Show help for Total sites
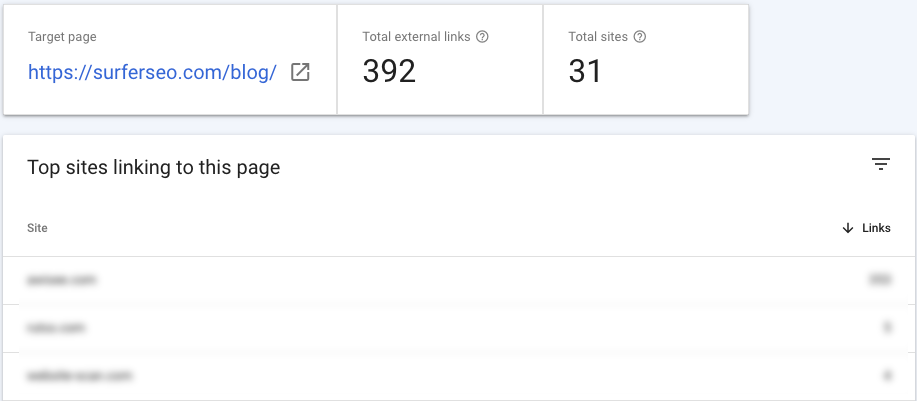Screen dimensions: 917x401 (640, 37)
